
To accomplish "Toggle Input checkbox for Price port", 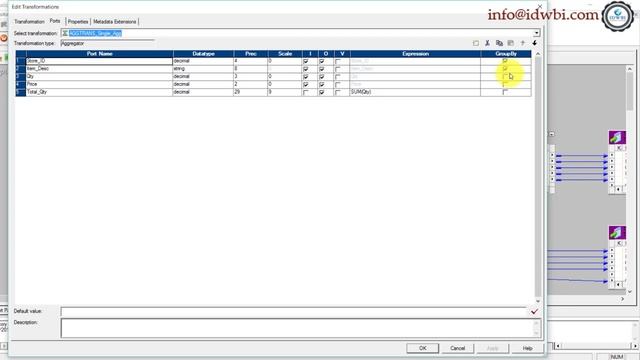I will point(306,84).
